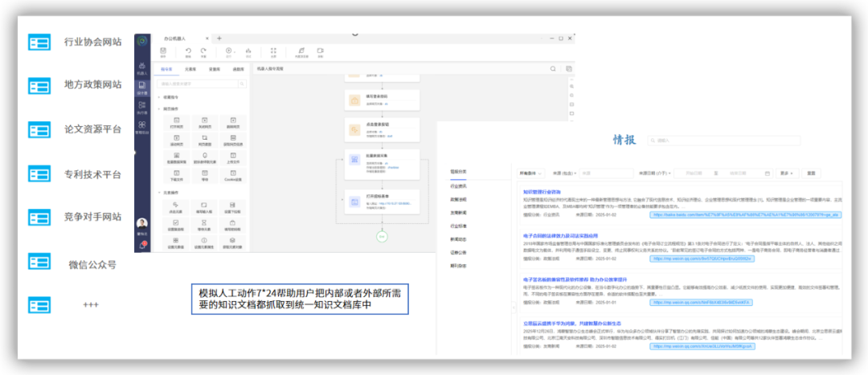Select 行业资讯 category

[458, 186]
